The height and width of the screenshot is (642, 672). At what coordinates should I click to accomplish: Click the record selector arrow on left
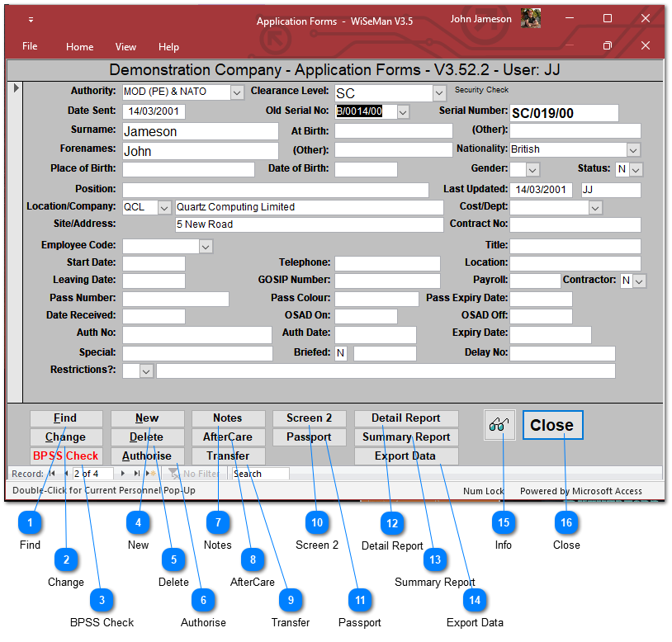point(16,87)
